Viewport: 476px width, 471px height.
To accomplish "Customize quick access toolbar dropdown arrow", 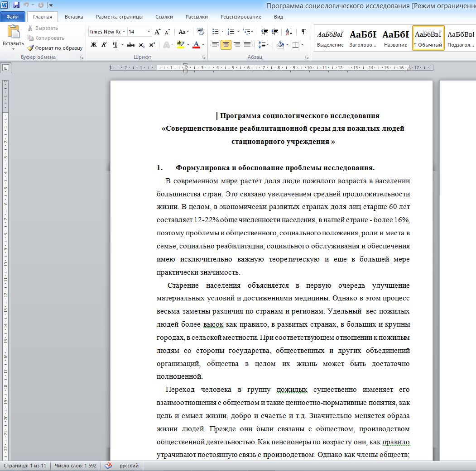I will pos(51,5).
